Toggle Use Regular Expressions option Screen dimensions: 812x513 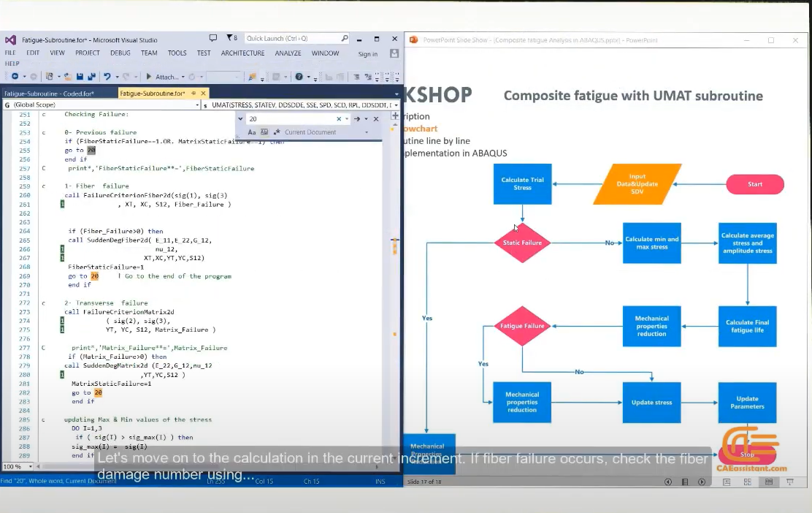277,132
